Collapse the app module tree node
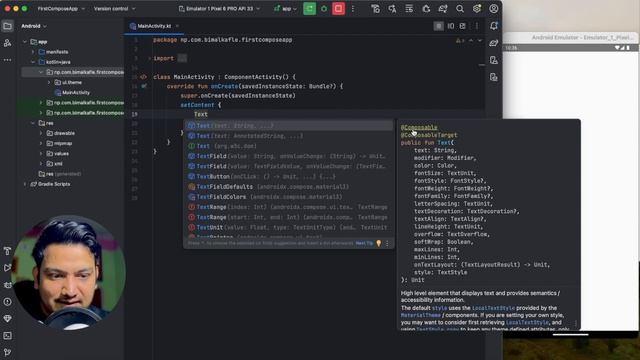The width and height of the screenshot is (640, 360). pos(25,42)
